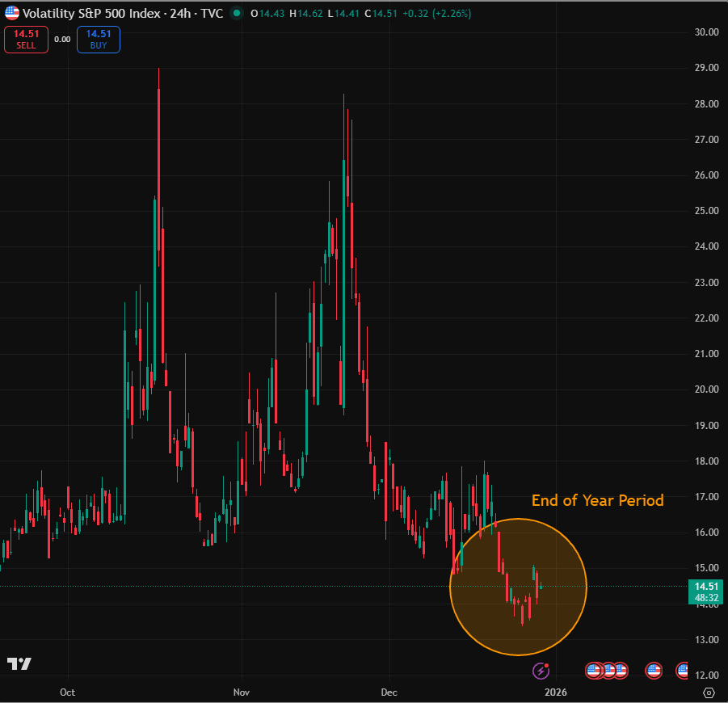Image resolution: width=728 pixels, height=703 pixels.
Task: Click the 21.00 price scale label
Action: click(707, 354)
